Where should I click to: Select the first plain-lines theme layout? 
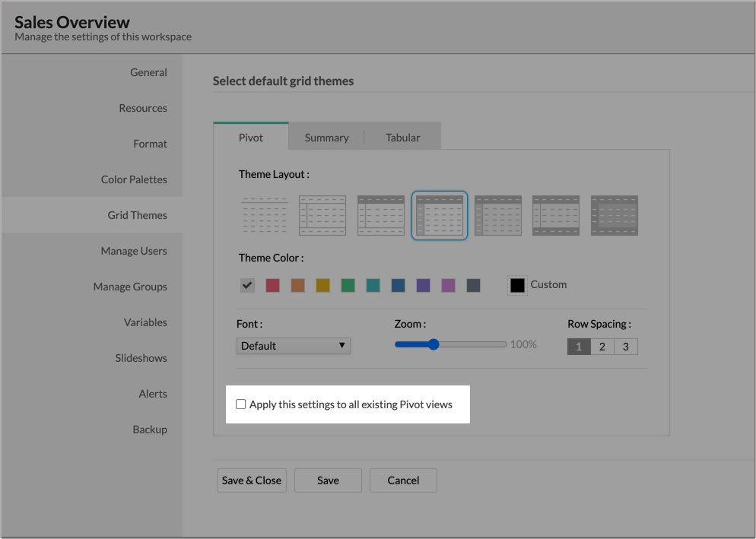pyautogui.click(x=264, y=215)
